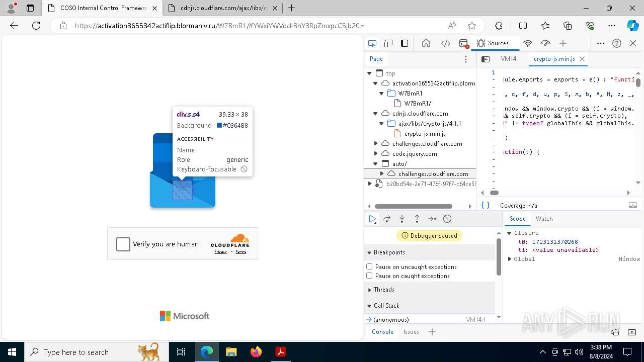Step over next function call
644x362 pixels.
click(x=387, y=219)
